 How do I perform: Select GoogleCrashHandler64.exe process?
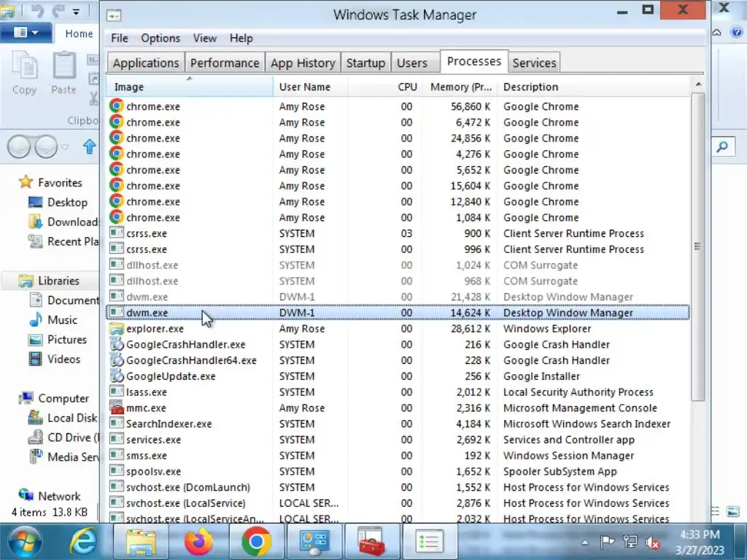click(398, 360)
